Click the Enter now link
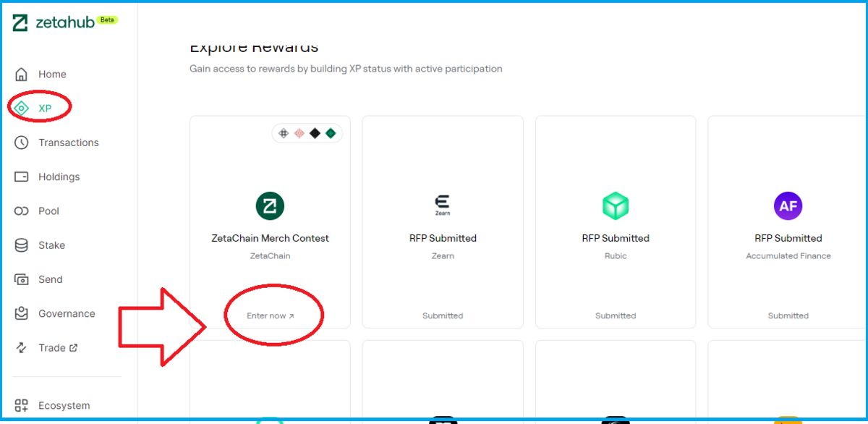The height and width of the screenshot is (424, 868). pos(271,315)
